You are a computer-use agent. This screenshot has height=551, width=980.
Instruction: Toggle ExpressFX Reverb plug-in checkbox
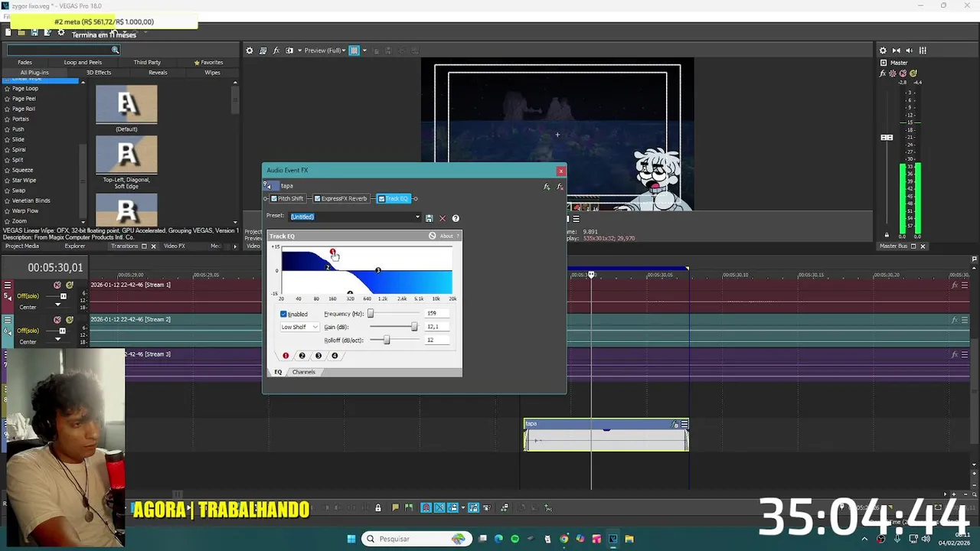317,199
